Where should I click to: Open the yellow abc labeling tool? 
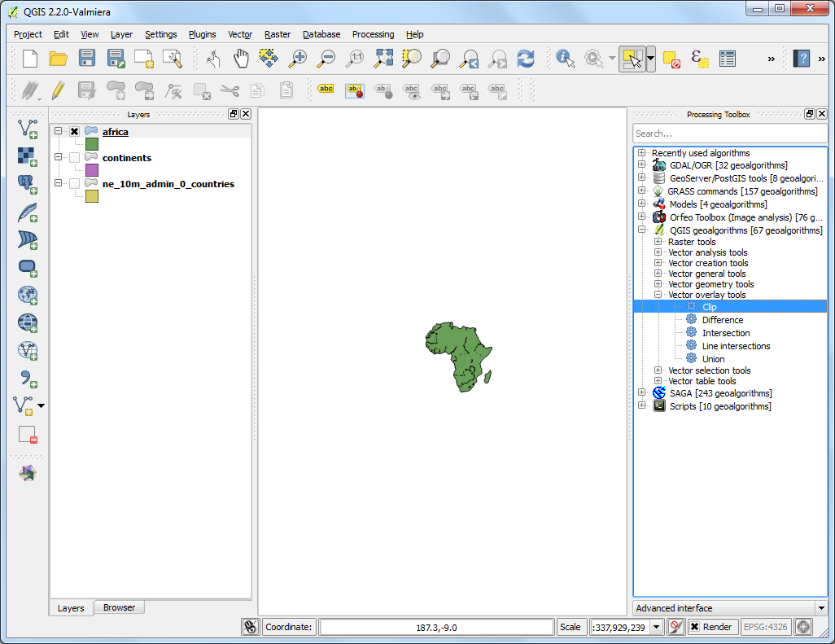click(x=326, y=89)
